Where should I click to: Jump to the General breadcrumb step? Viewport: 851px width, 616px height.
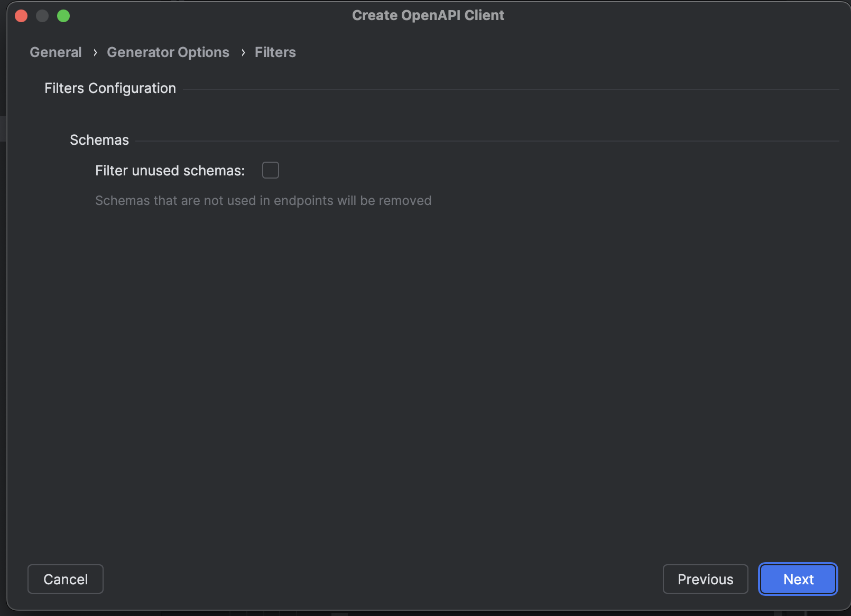click(x=55, y=52)
